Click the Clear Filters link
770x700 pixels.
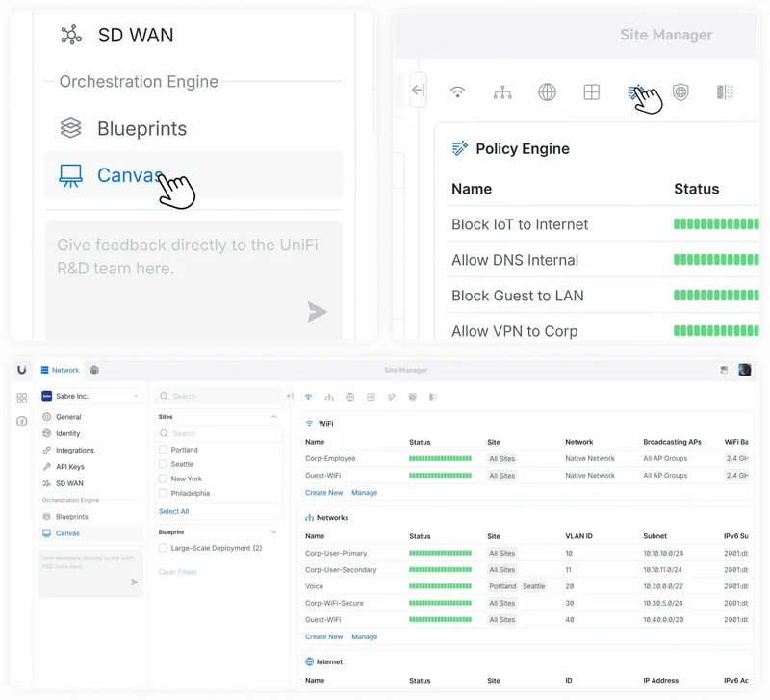[178, 572]
